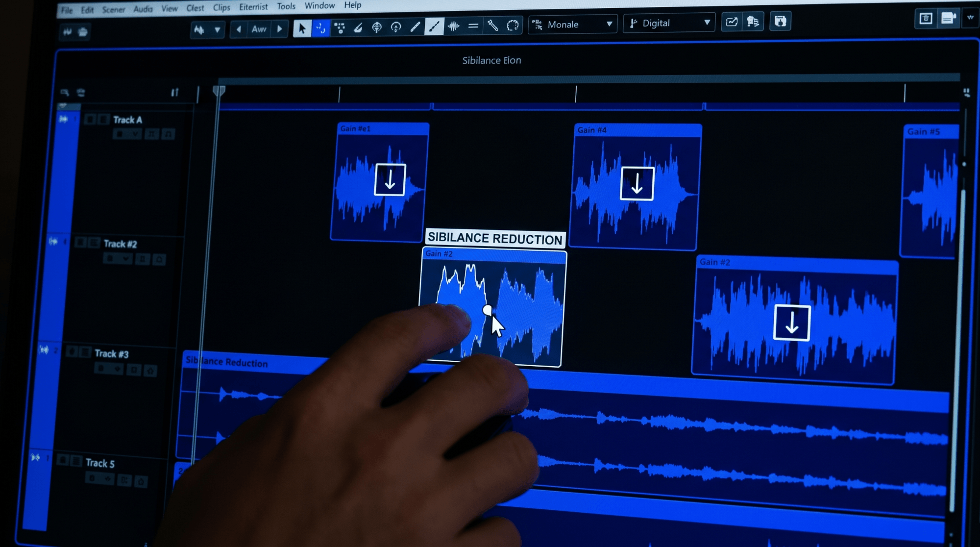
Task: Click the sort arrows icon above track list
Action: pyautogui.click(x=175, y=92)
